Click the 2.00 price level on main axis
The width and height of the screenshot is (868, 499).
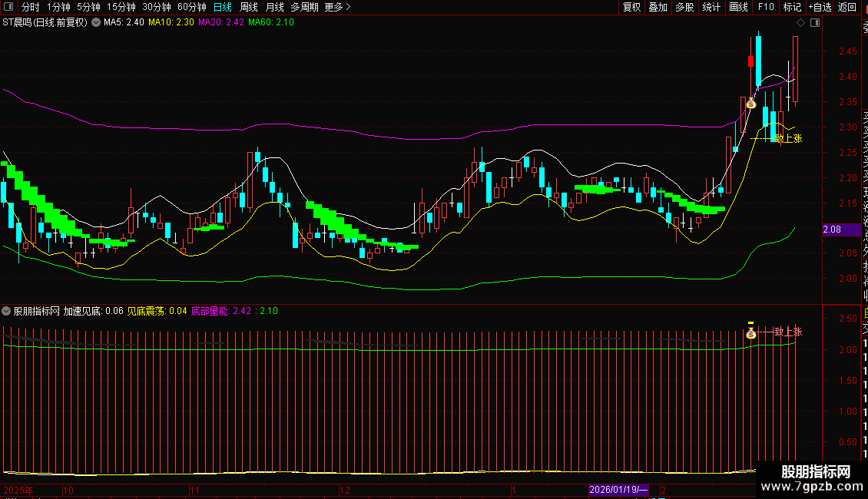pyautogui.click(x=847, y=279)
